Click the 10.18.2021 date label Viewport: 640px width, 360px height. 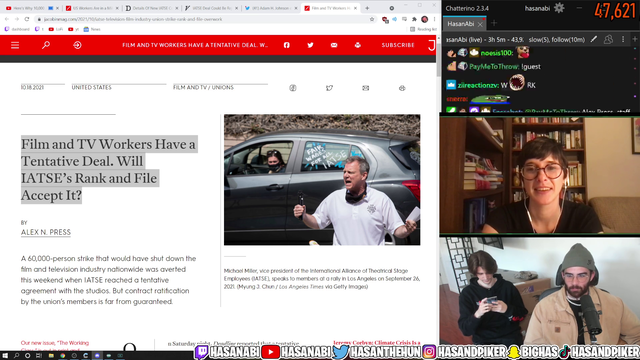pos(32,87)
